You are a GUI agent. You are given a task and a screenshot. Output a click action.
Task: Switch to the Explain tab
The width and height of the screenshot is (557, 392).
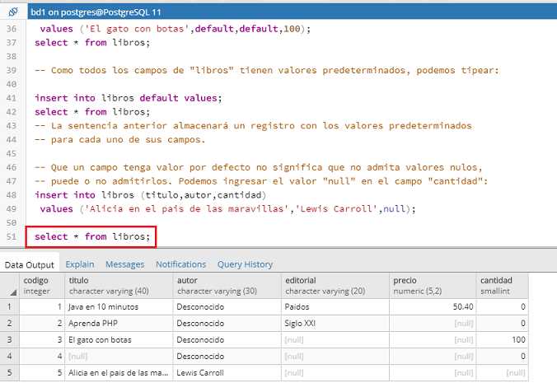point(80,264)
